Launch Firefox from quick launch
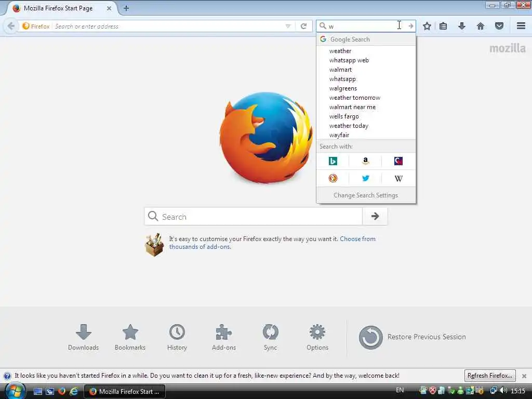Viewport: 532px width, 399px height. click(62, 391)
